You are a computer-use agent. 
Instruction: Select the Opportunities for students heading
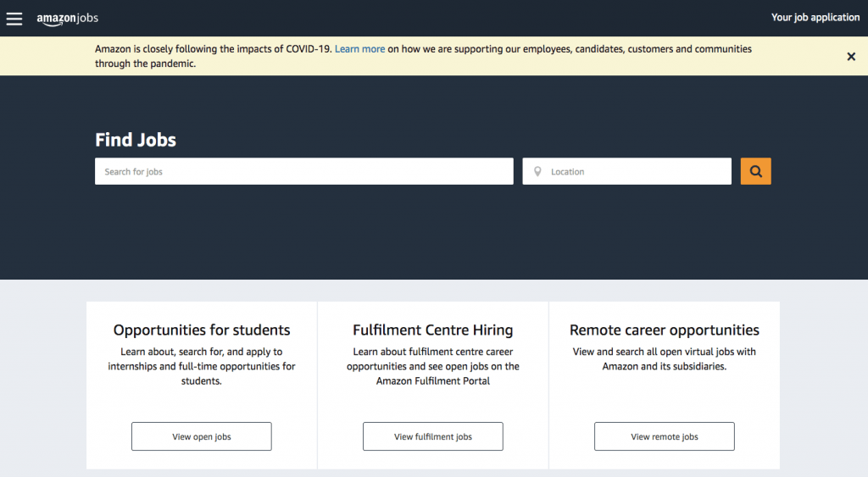coord(202,330)
